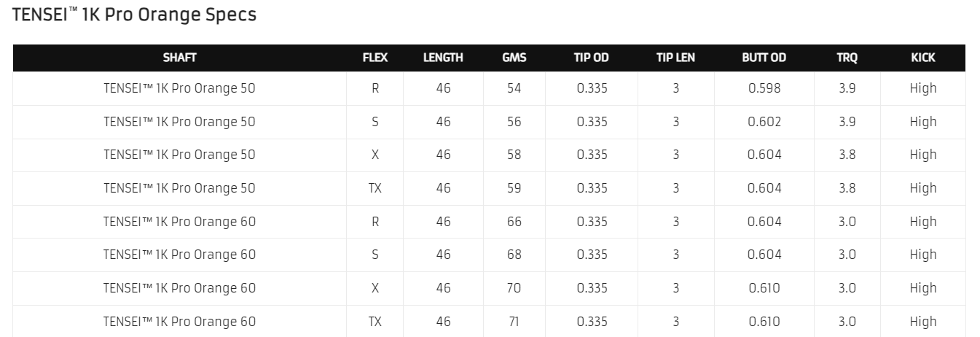This screenshot has width=980, height=337.
Task: Click the 59 gram weight cell
Action: 514,188
